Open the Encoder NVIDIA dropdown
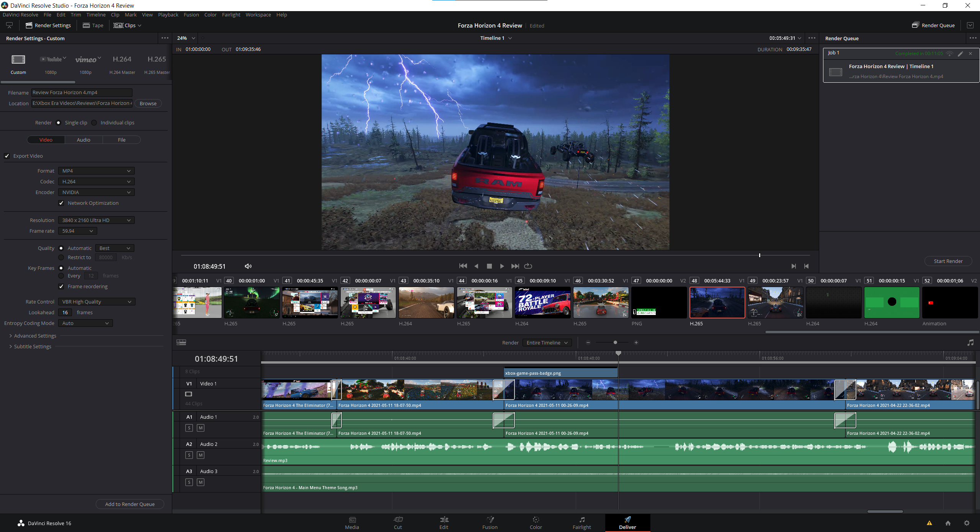The height and width of the screenshot is (532, 980). [96, 192]
